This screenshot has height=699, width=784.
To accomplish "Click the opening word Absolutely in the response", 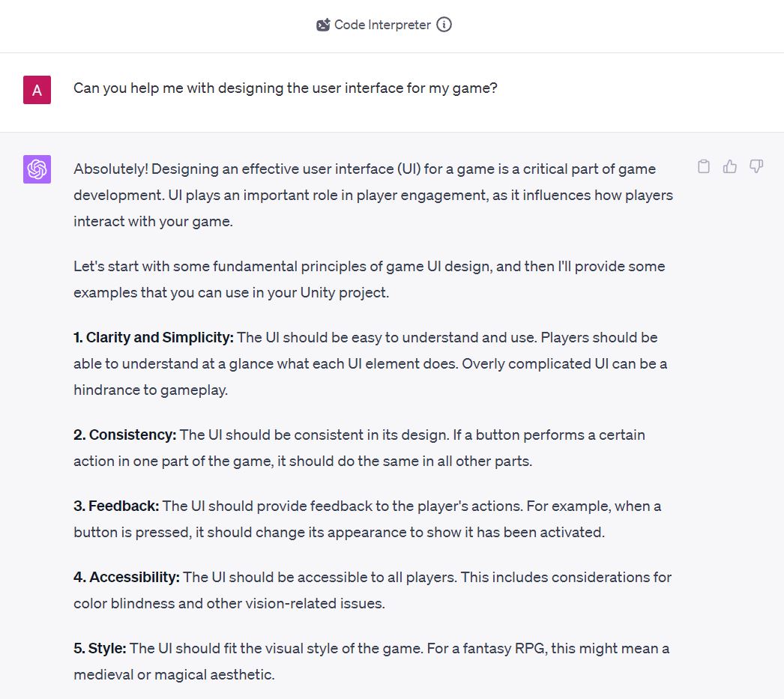I will 110,169.
